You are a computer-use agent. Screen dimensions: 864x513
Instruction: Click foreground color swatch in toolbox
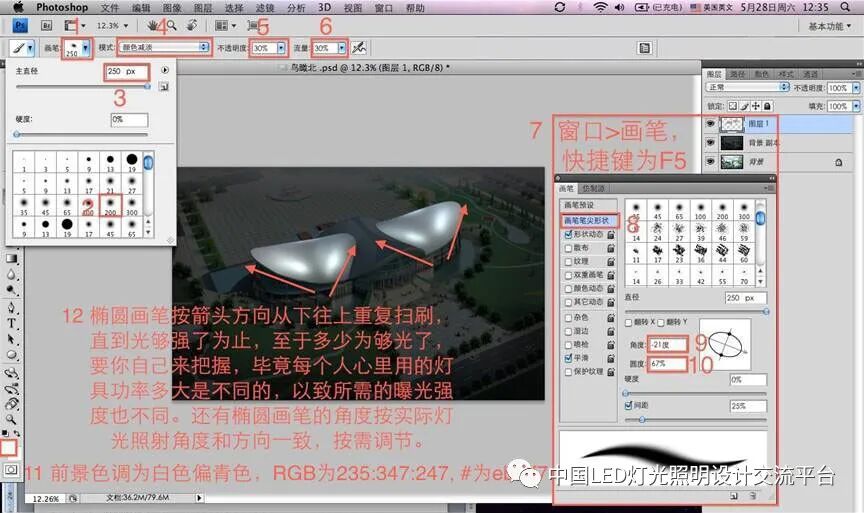coord(9,447)
